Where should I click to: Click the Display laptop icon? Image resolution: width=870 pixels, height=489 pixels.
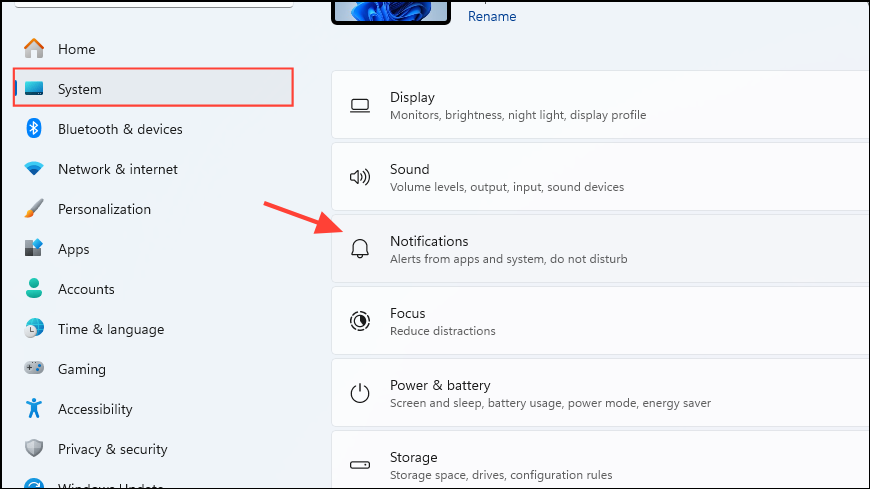coord(360,105)
